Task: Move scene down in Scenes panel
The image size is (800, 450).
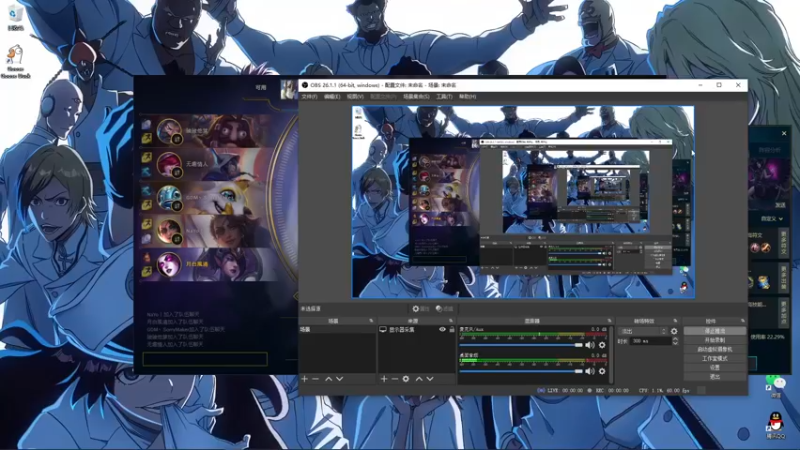Action: [x=340, y=379]
